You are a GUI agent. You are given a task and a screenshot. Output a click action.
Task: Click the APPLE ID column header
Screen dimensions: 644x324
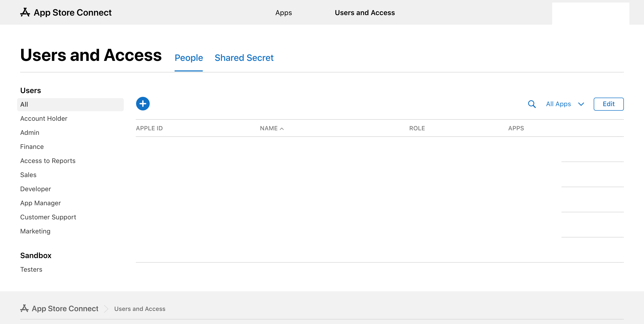[149, 128]
